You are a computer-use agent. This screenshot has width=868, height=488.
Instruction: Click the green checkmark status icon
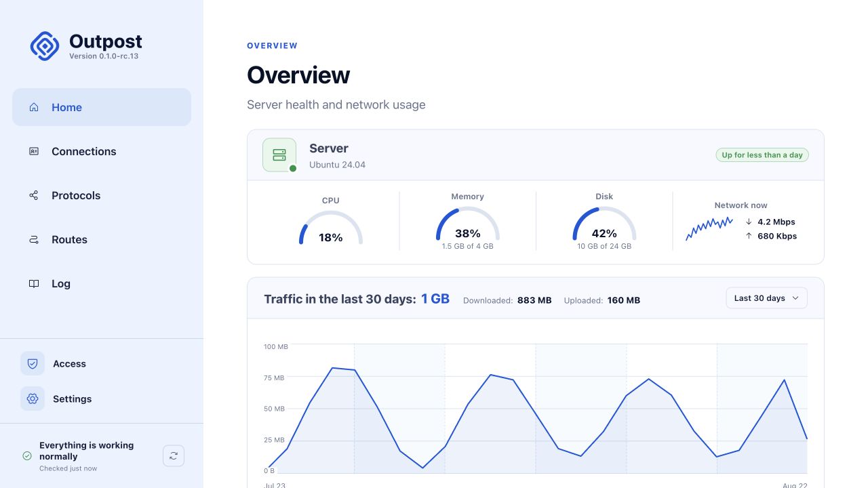tap(27, 456)
